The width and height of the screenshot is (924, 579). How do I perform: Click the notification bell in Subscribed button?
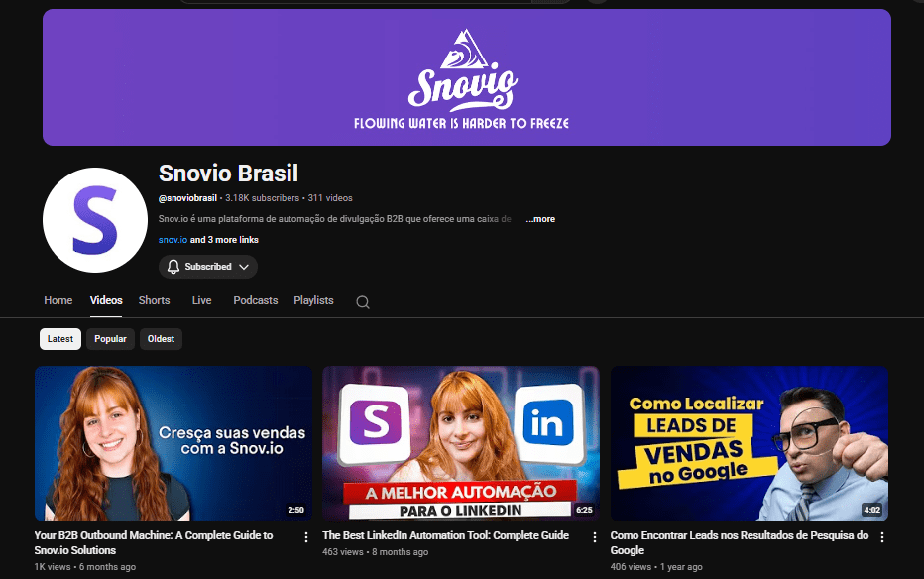pyautogui.click(x=173, y=267)
